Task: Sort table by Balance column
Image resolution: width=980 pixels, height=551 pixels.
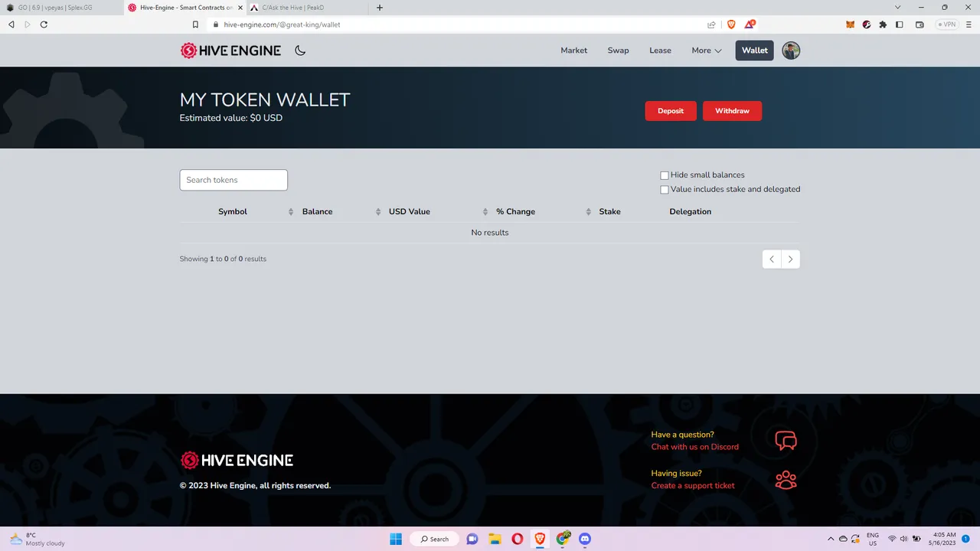Action: (318, 211)
